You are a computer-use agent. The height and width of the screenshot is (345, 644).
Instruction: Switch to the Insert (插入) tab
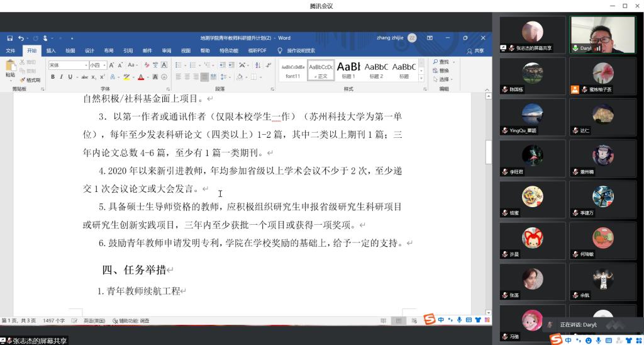tap(51, 50)
